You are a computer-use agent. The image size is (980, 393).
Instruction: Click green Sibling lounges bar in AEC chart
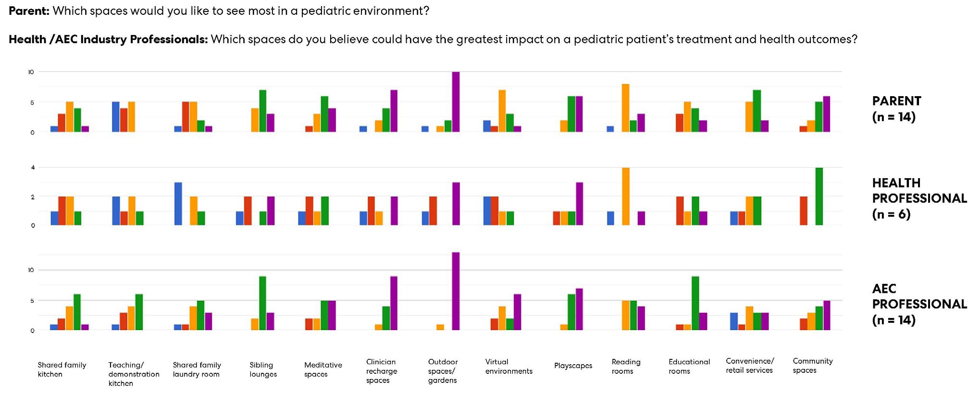click(262, 303)
